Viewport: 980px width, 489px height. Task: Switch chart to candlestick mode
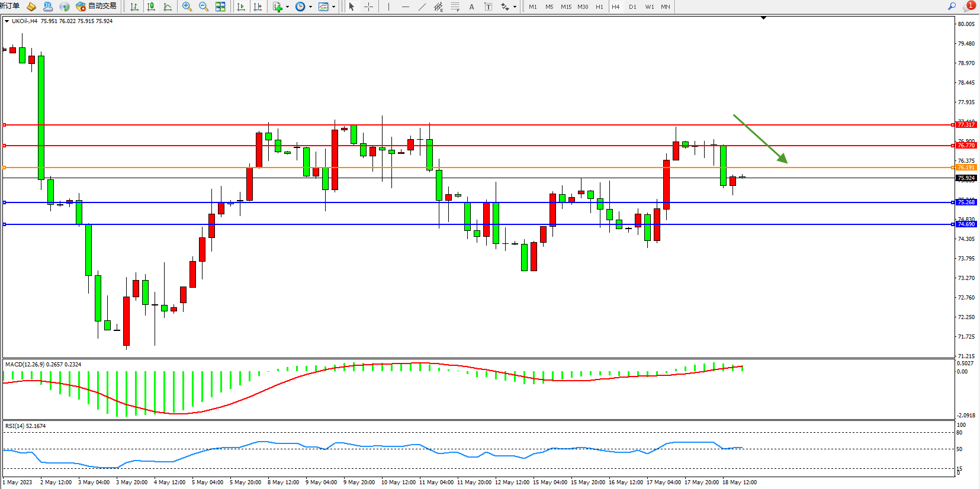(151, 7)
